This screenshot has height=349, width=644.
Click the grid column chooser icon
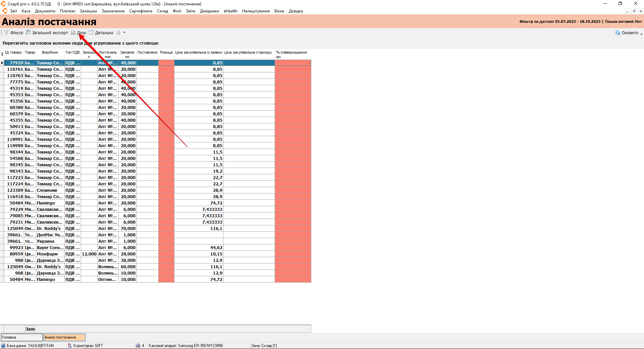tap(2, 54)
